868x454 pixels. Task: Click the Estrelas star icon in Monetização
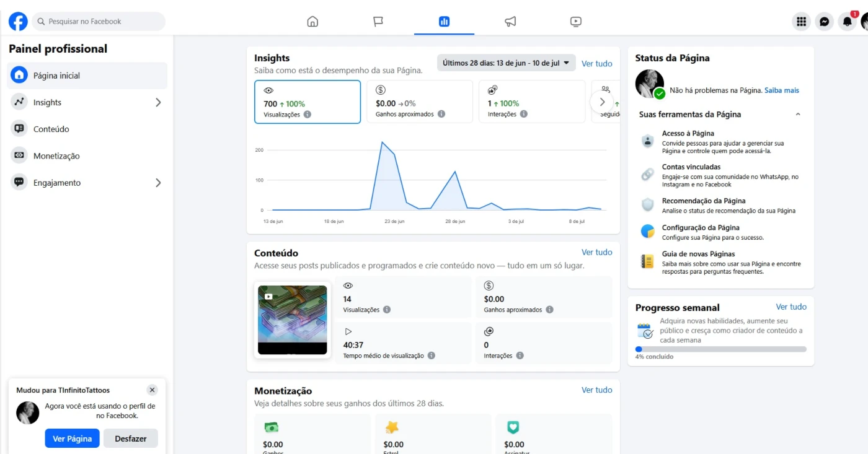pos(392,427)
